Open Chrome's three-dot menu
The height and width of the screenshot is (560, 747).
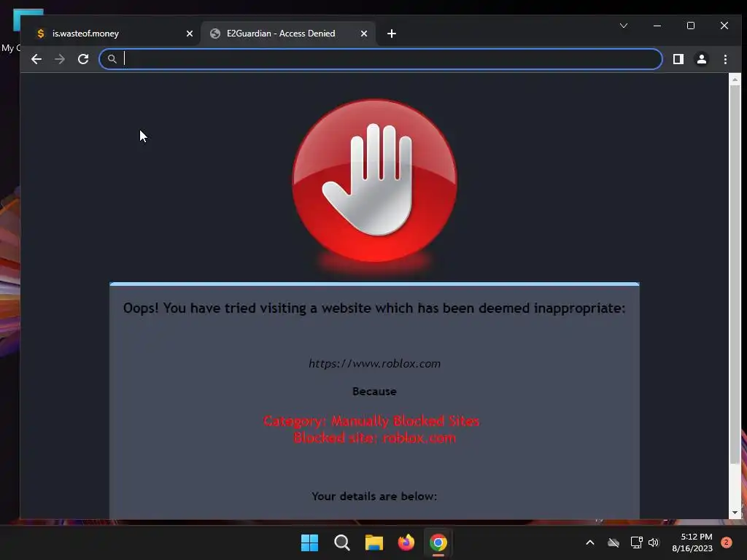pyautogui.click(x=725, y=59)
